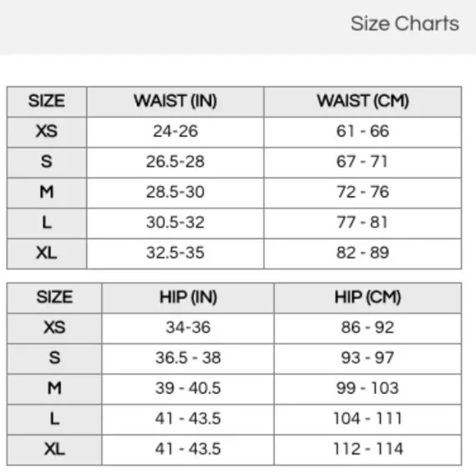Click hip cm value 86 - 92
476x476 pixels.
pos(368,327)
